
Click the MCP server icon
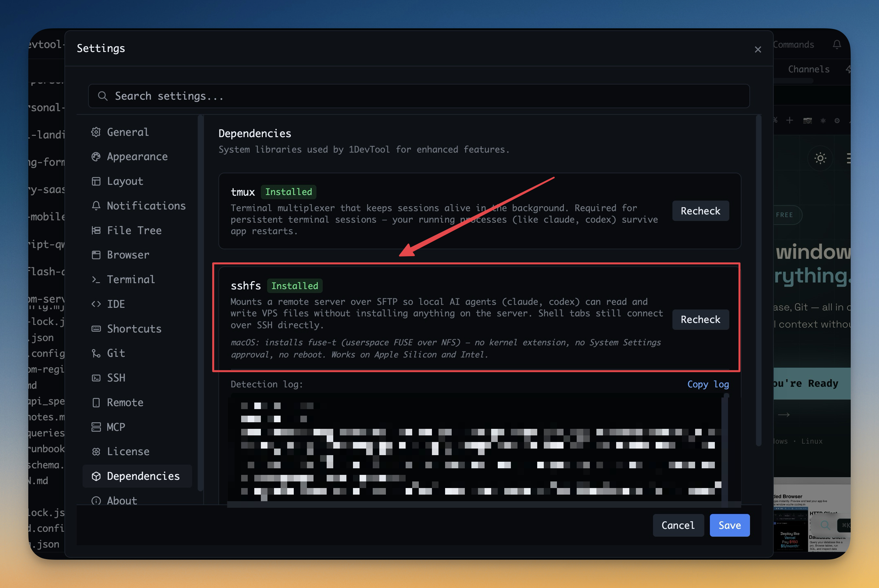[x=96, y=427]
